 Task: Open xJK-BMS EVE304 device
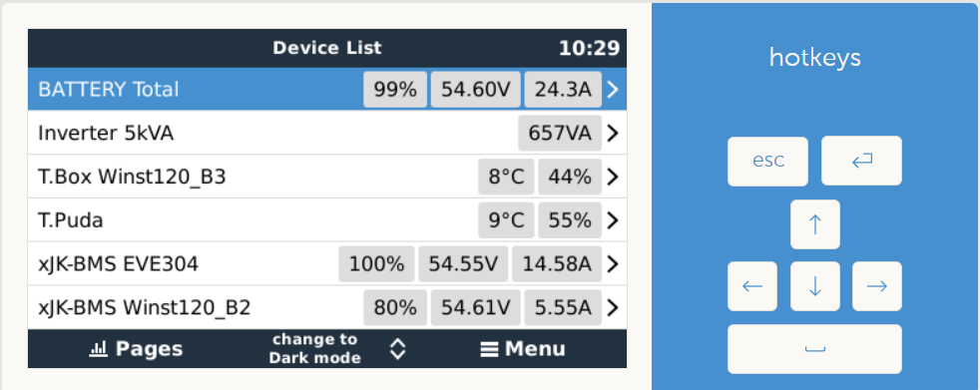point(327,263)
